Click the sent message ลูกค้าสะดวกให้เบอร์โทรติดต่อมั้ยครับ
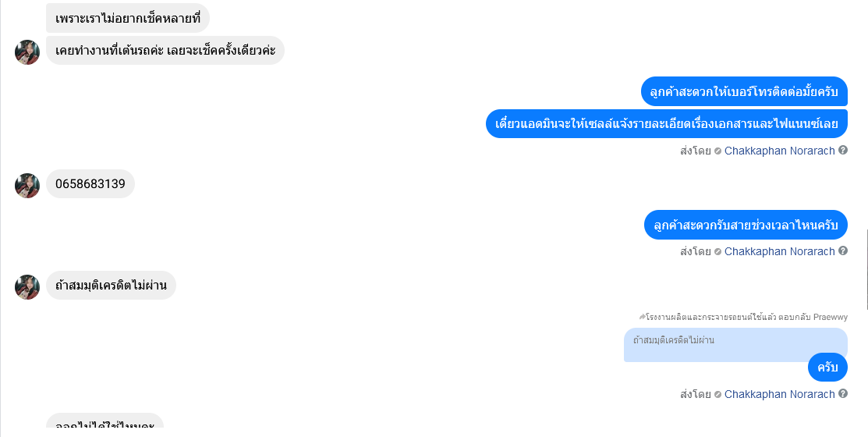The image size is (868, 437). [744, 91]
